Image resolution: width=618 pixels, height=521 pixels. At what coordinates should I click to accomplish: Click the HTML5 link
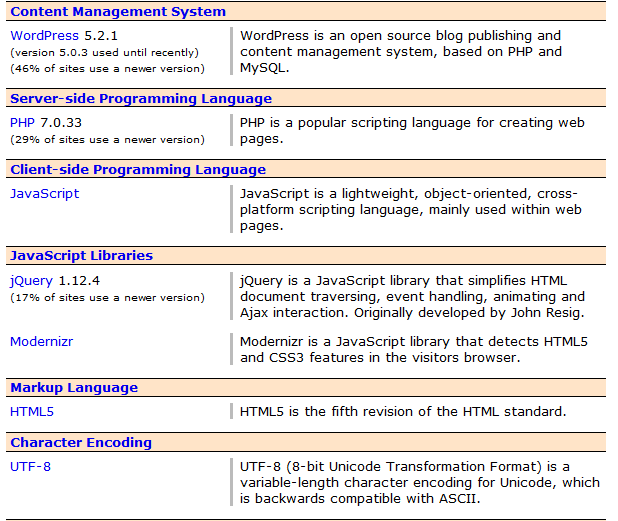(x=32, y=411)
